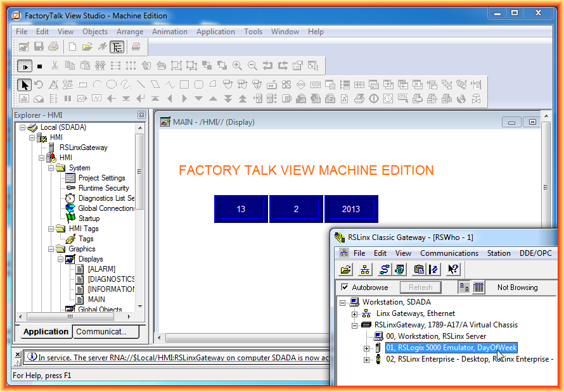Collapse the System folder in Explorer
This screenshot has width=564, height=392.
tap(50, 168)
